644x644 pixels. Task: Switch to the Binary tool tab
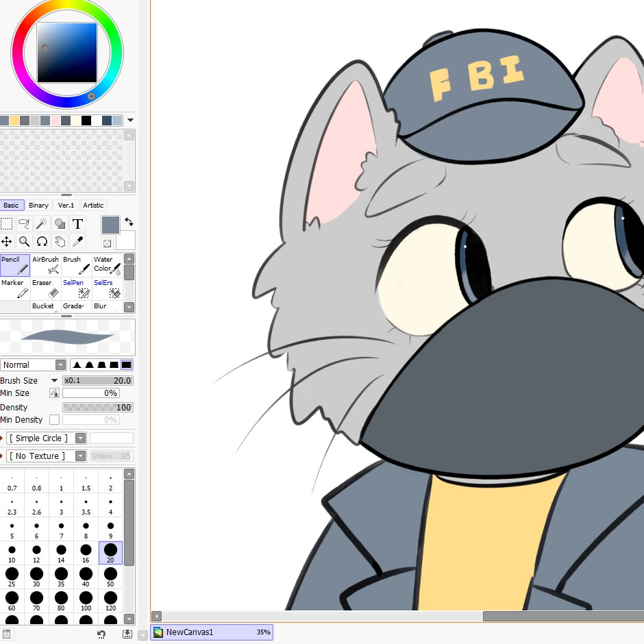coord(38,206)
